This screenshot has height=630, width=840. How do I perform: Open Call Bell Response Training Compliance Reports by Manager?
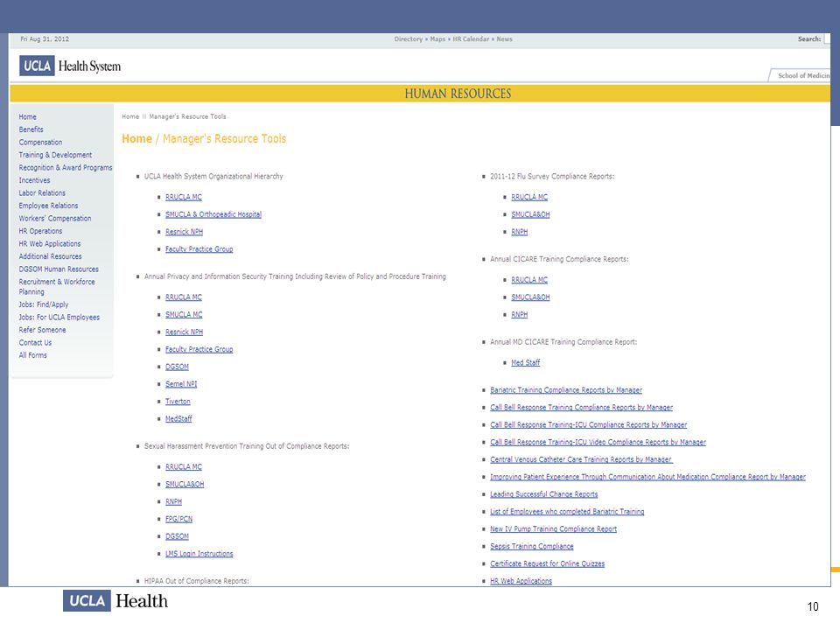coord(581,408)
